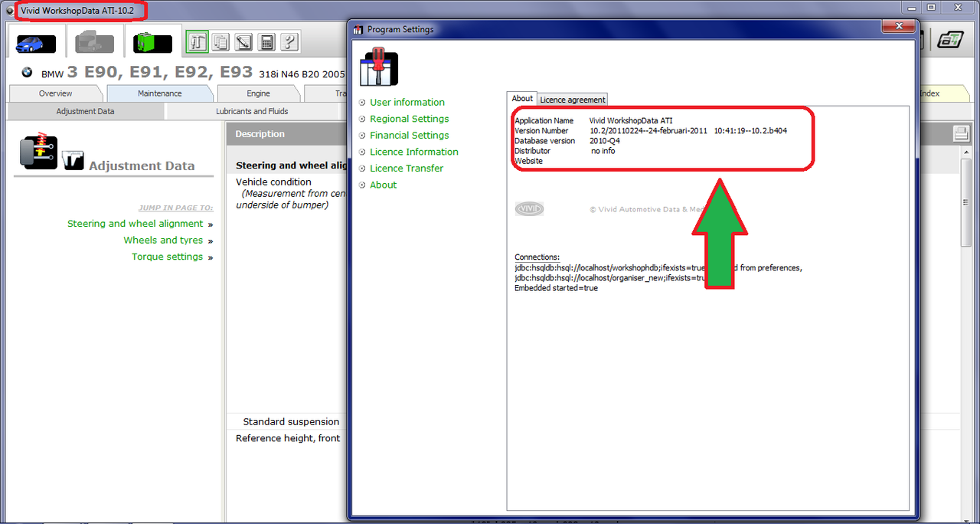This screenshot has width=980, height=524.
Task: Click the 'Embedded started=true' text
Action: (556, 288)
